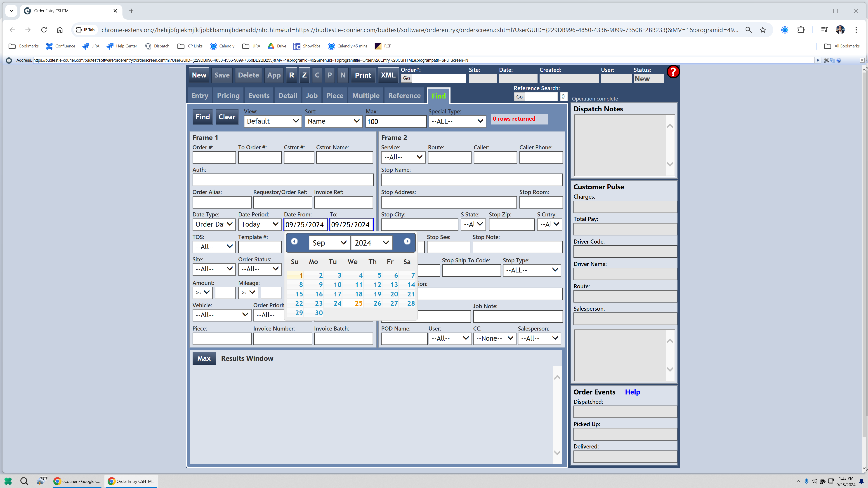This screenshot has height=488, width=868.
Task: Open Windows Start menu
Action: (x=8, y=481)
